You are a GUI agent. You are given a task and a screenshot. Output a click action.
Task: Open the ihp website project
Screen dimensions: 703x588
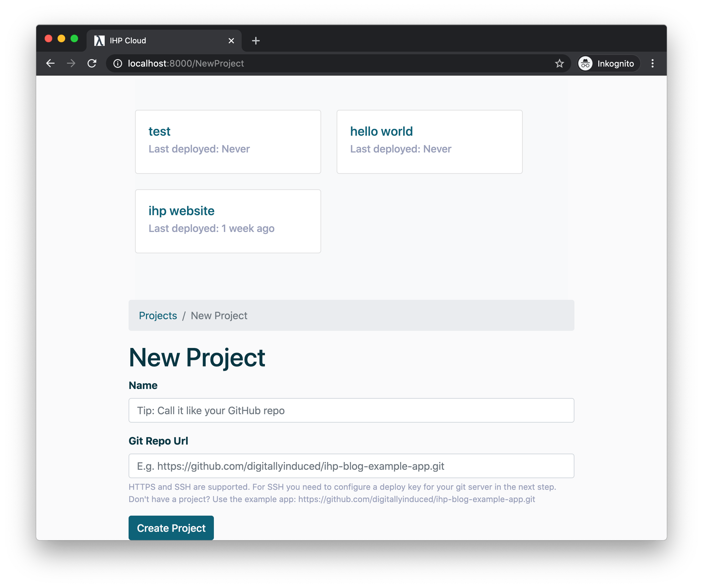[x=181, y=211]
